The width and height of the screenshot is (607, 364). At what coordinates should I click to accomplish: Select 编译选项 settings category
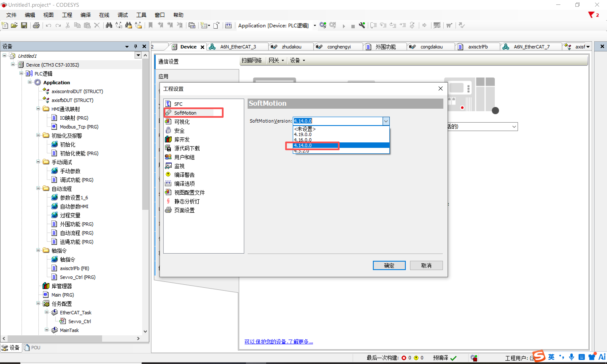coord(184,183)
